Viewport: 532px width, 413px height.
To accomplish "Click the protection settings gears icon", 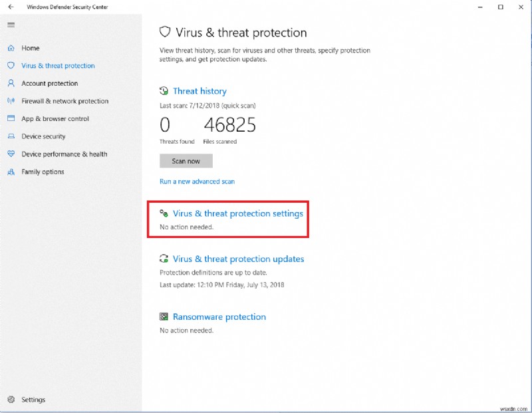I will (164, 213).
